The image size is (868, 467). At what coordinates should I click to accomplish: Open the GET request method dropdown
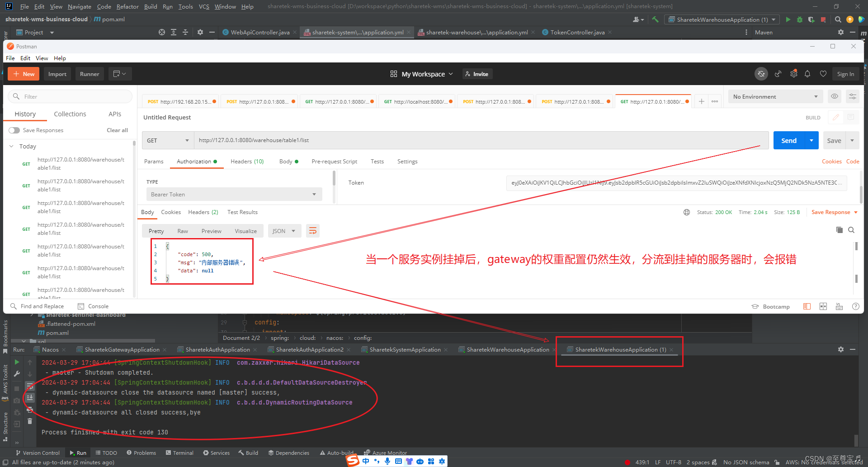coord(167,140)
